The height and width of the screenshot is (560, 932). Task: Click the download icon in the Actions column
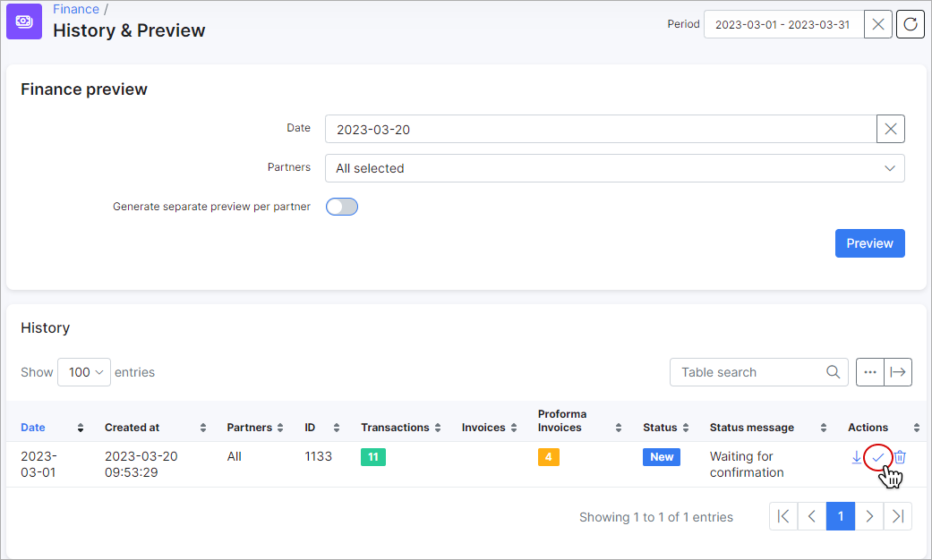coord(856,457)
